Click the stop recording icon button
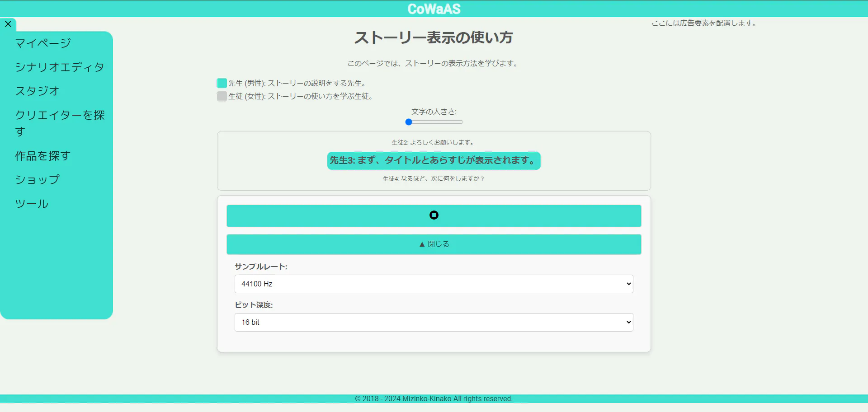868x412 pixels. (434, 215)
